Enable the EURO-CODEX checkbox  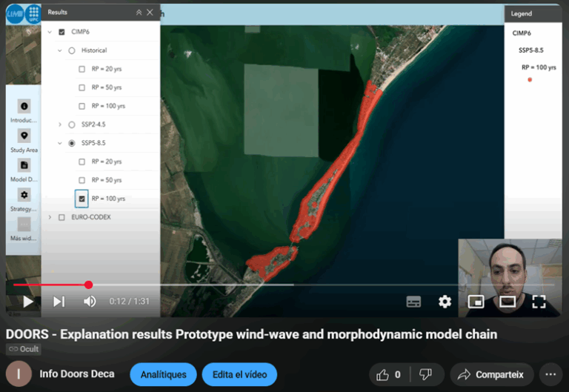tap(61, 217)
